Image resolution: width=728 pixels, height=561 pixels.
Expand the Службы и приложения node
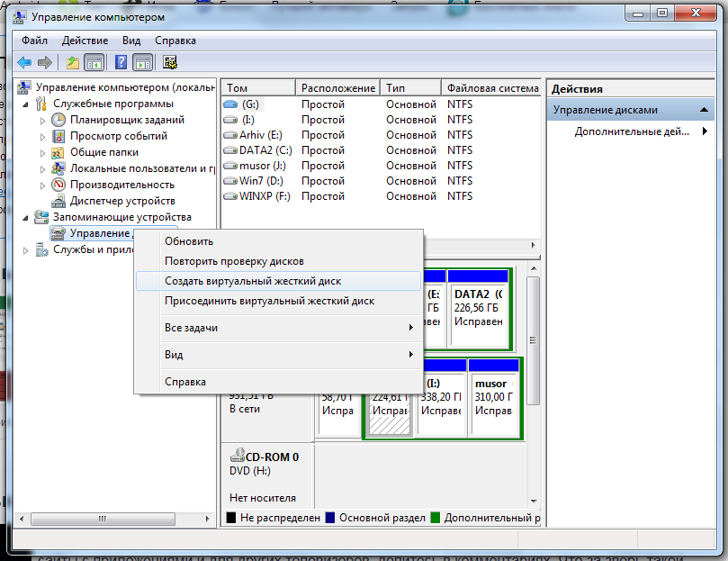26,250
